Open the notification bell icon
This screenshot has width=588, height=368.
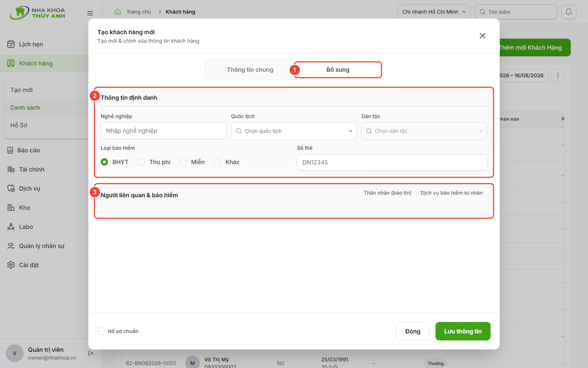[569, 12]
